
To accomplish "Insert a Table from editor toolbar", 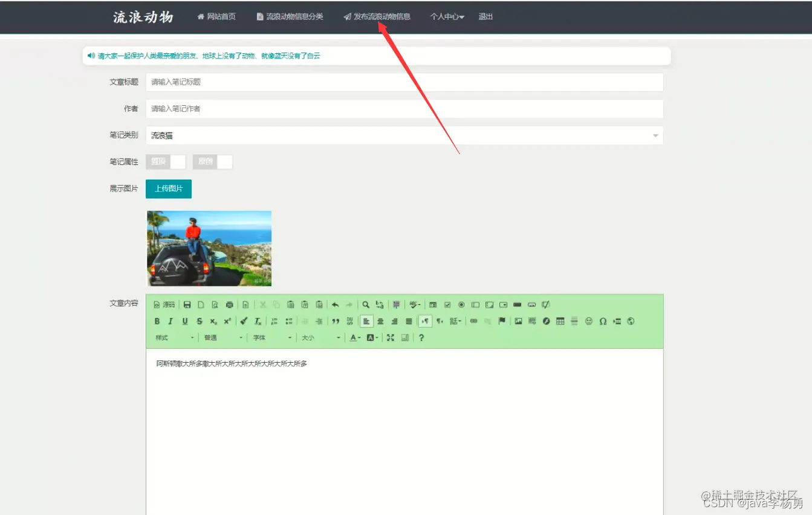I will pyautogui.click(x=560, y=321).
